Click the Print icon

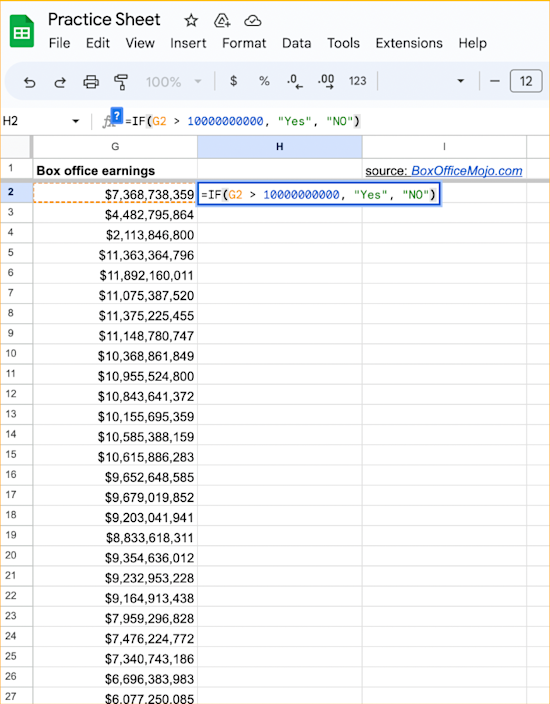click(x=91, y=82)
